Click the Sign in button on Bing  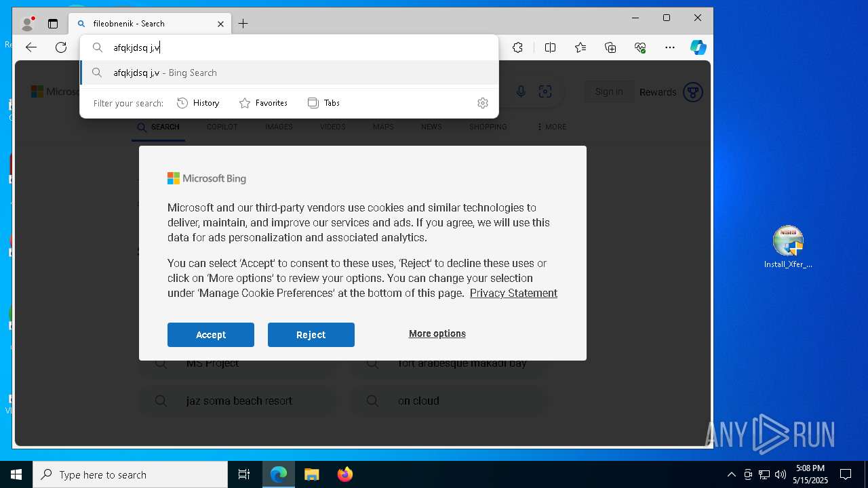tap(609, 91)
